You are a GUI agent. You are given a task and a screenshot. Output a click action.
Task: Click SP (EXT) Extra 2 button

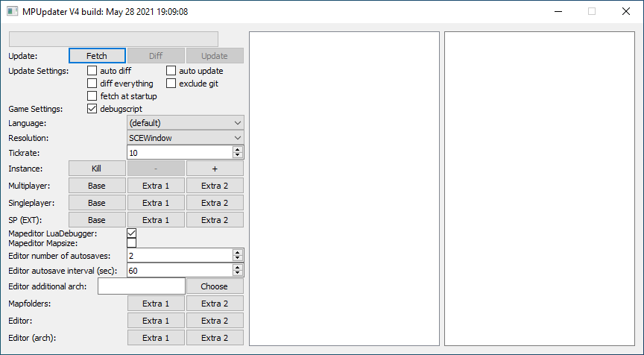(x=215, y=220)
